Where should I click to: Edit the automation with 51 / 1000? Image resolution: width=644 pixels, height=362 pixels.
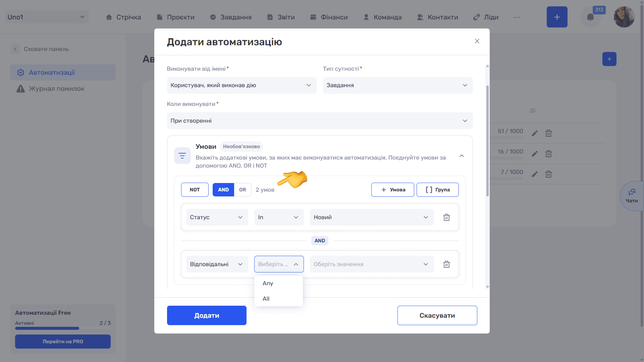pyautogui.click(x=534, y=133)
